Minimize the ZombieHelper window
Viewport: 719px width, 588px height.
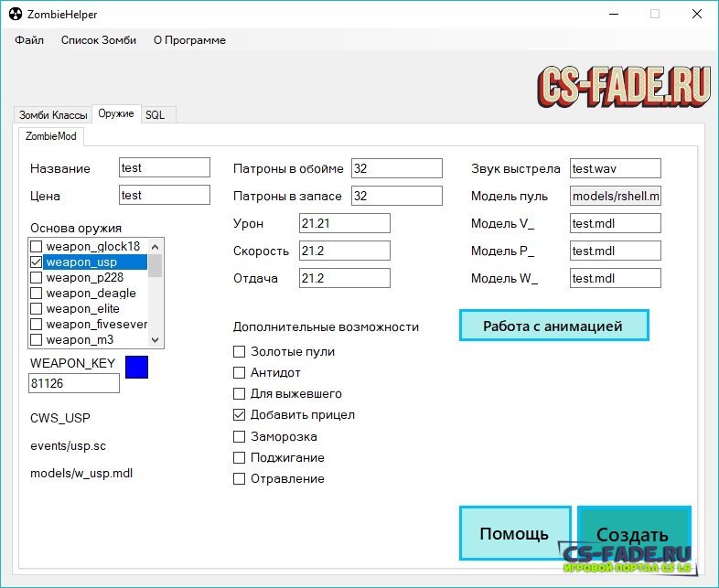614,15
